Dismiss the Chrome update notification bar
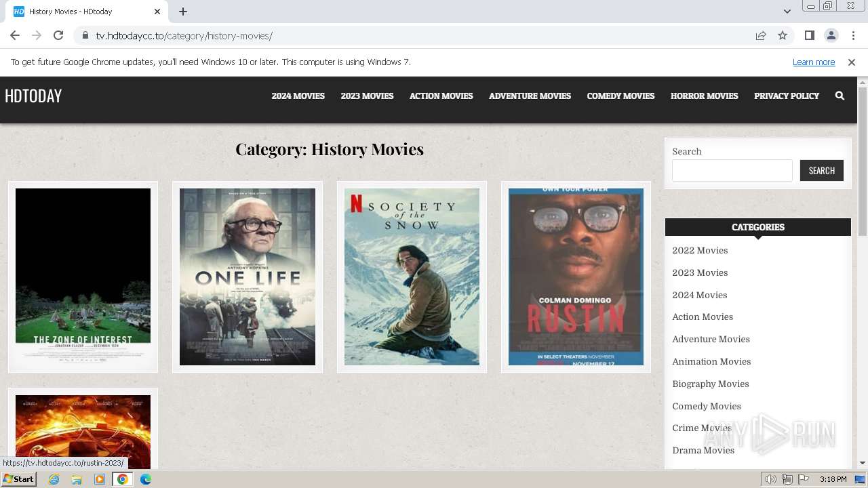 [x=851, y=62]
